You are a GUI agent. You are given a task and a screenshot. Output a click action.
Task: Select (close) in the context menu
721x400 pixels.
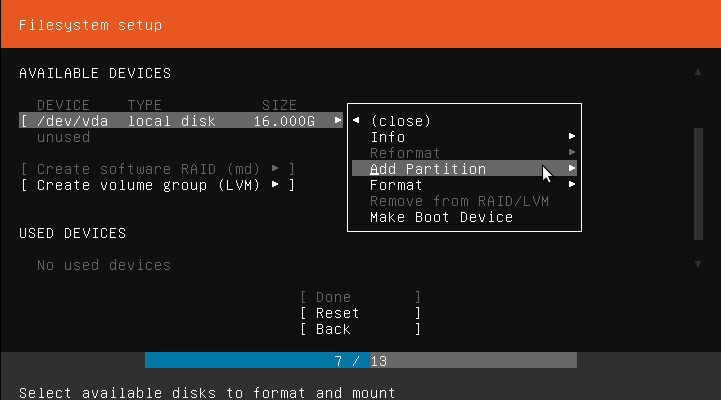pyautogui.click(x=400, y=121)
